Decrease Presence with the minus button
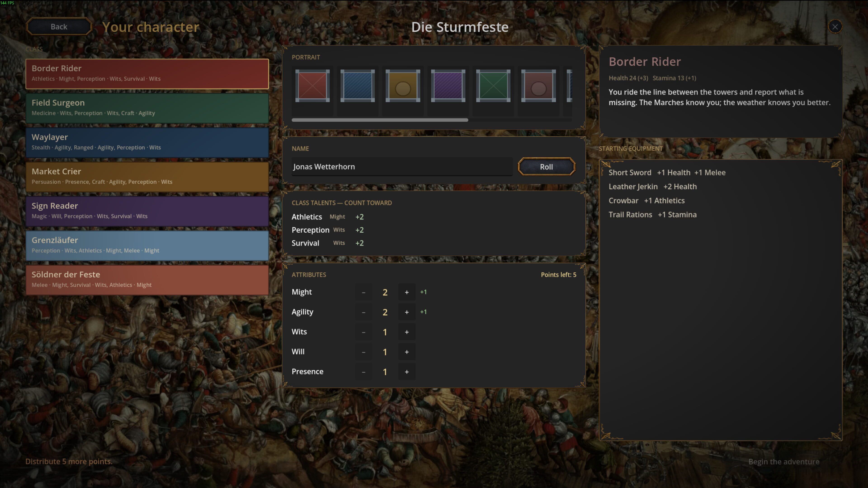This screenshot has width=868, height=488. [363, 372]
